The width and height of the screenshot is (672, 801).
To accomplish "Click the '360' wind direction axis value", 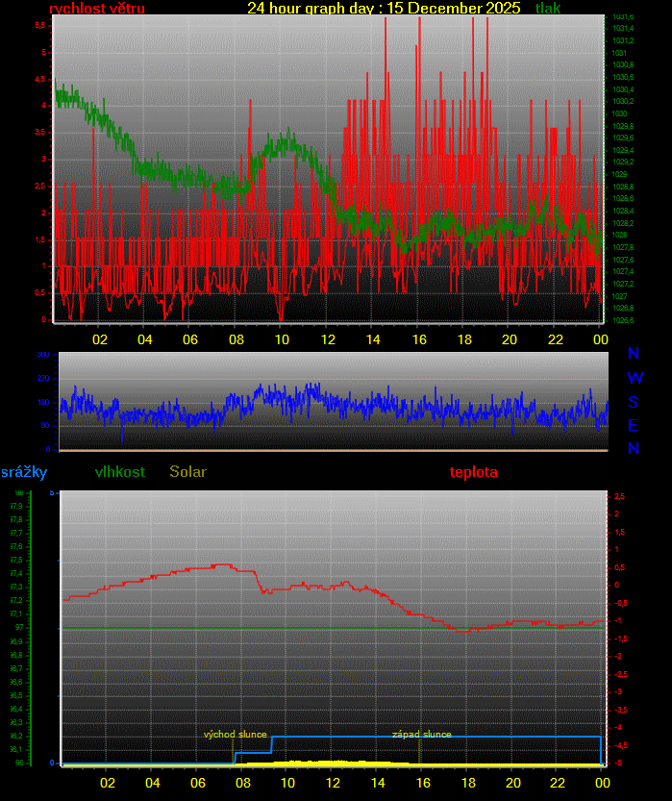I will 43,355.
